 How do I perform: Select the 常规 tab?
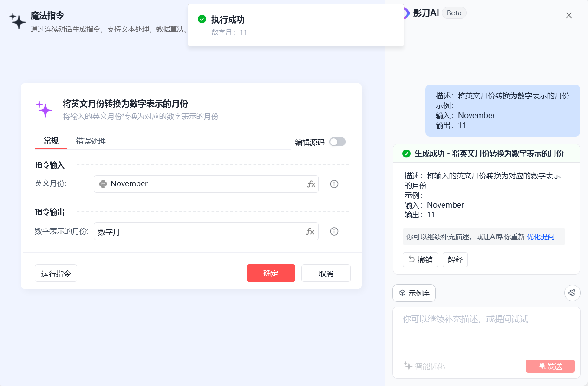(x=51, y=141)
